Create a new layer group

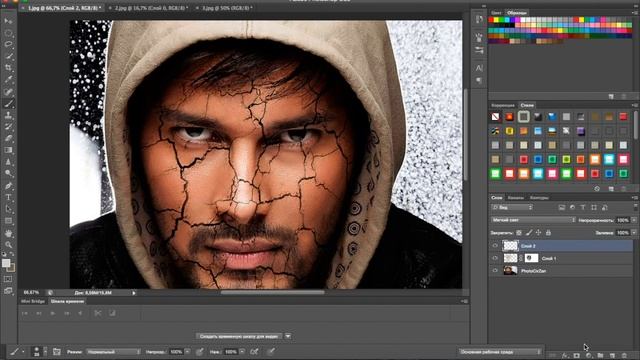pyautogui.click(x=600, y=356)
